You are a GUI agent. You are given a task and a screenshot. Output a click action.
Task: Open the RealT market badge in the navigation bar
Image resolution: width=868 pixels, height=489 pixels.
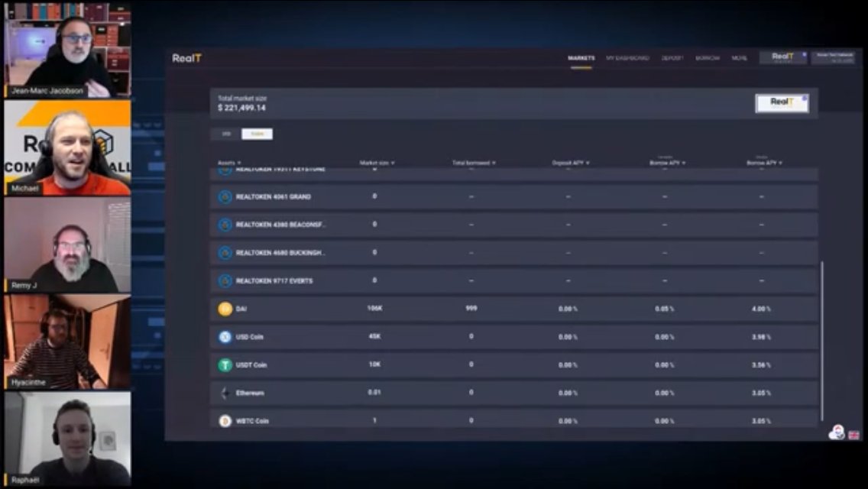(x=783, y=57)
